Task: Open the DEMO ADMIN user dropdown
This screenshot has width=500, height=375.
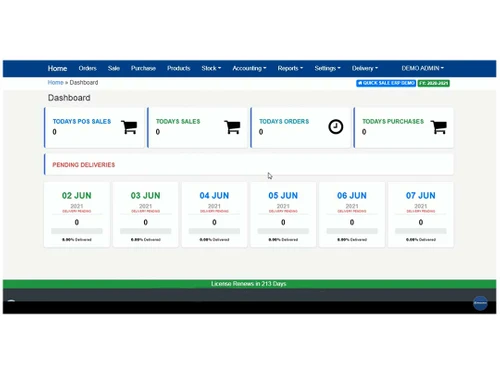Action: 422,68
